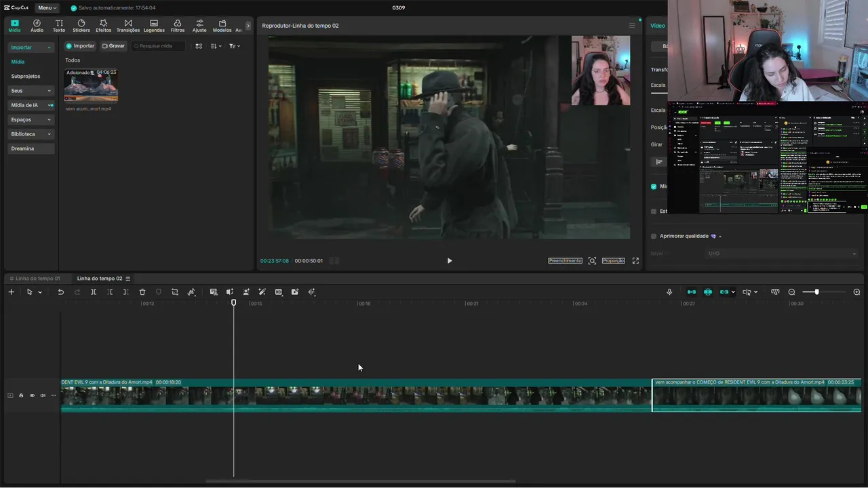Viewport: 868px width, 488px height.
Task: Select Mídia under Importar in sidebar
Action: tap(18, 62)
